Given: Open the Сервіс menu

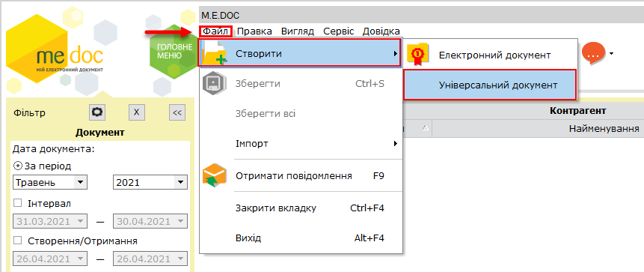Looking at the screenshot, I should pyautogui.click(x=338, y=31).
